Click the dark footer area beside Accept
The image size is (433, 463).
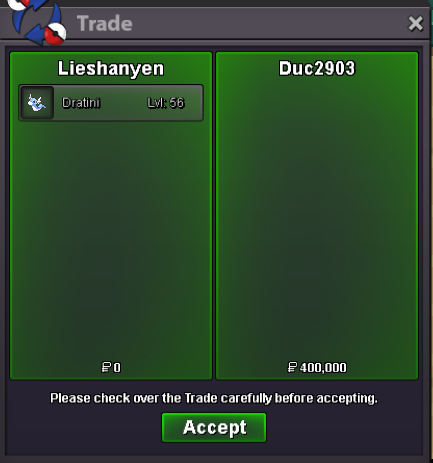click(343, 428)
